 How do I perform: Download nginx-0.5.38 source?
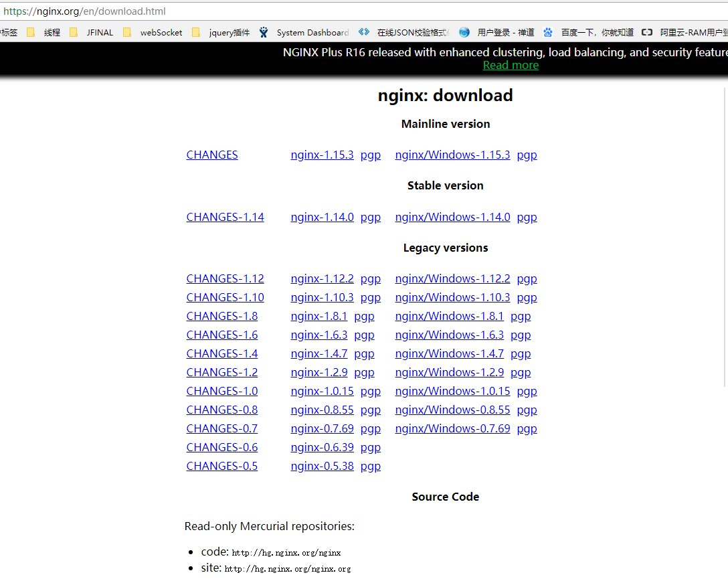[323, 467]
